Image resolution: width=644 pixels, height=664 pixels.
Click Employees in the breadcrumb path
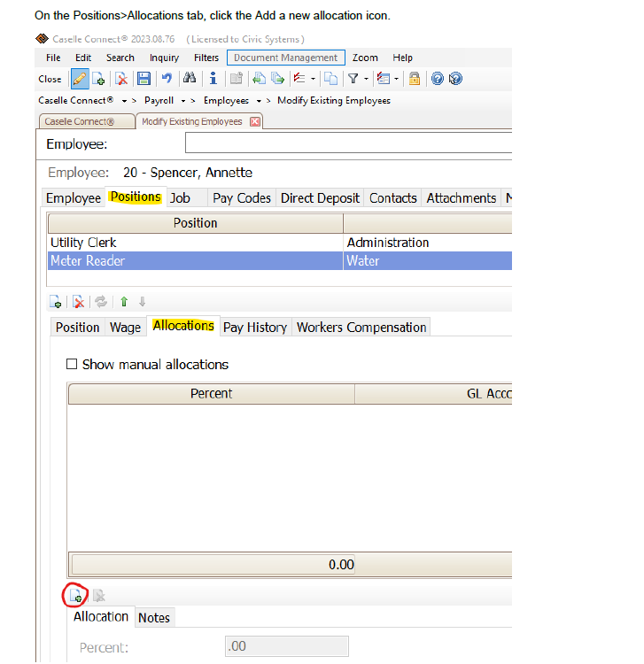pos(226,100)
